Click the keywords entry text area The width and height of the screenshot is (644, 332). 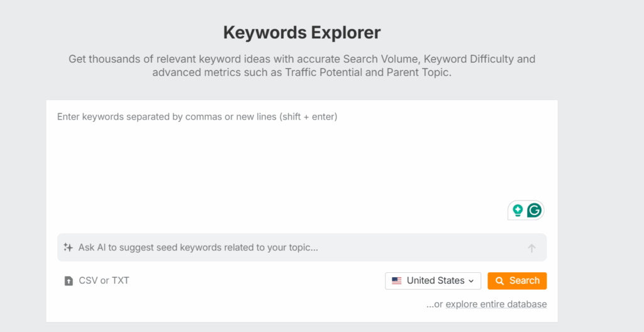click(301, 167)
